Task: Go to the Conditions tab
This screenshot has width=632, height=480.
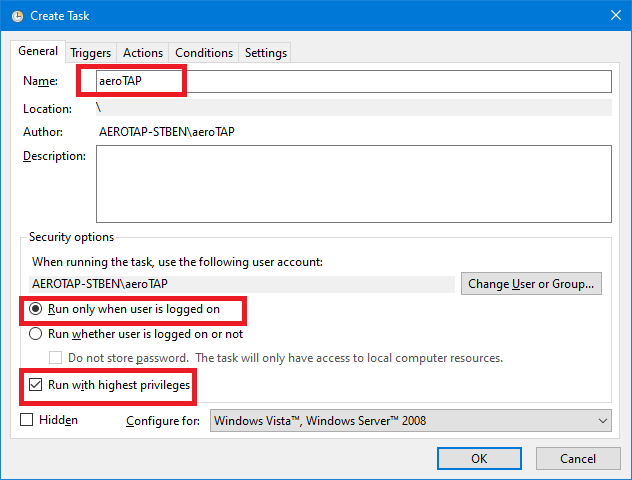Action: pos(204,53)
